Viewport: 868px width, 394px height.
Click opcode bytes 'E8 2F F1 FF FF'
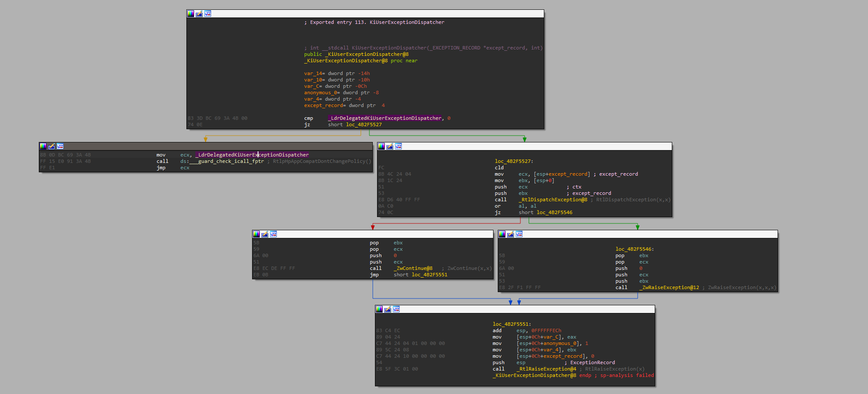(520, 287)
